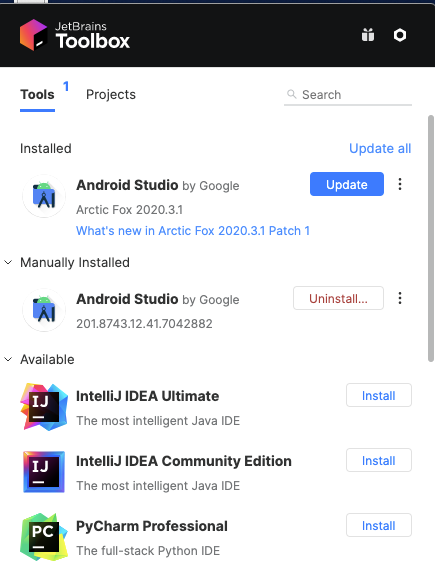Click the installed Android Studio Arctic Fox icon
Viewport: 435px width, 578px height.
click(x=44, y=196)
